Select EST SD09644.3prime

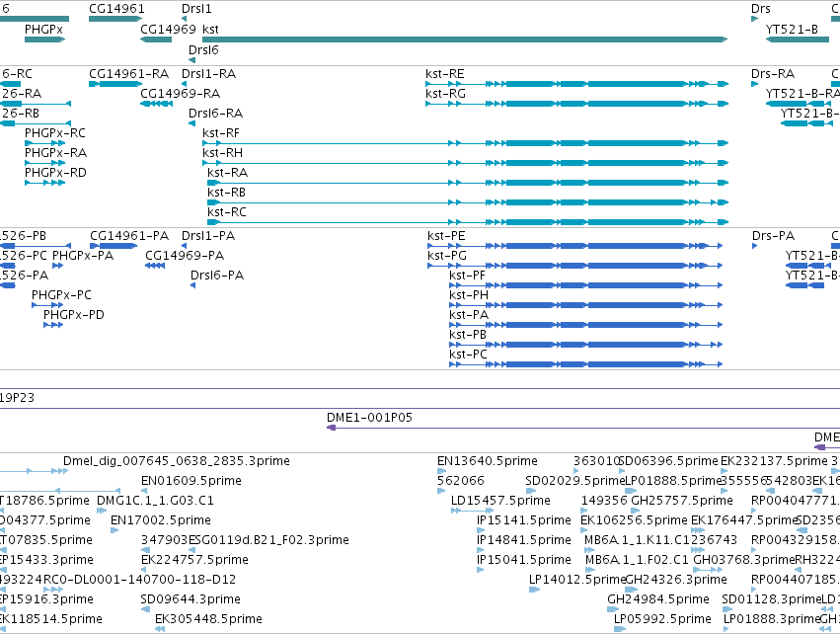[x=191, y=599]
